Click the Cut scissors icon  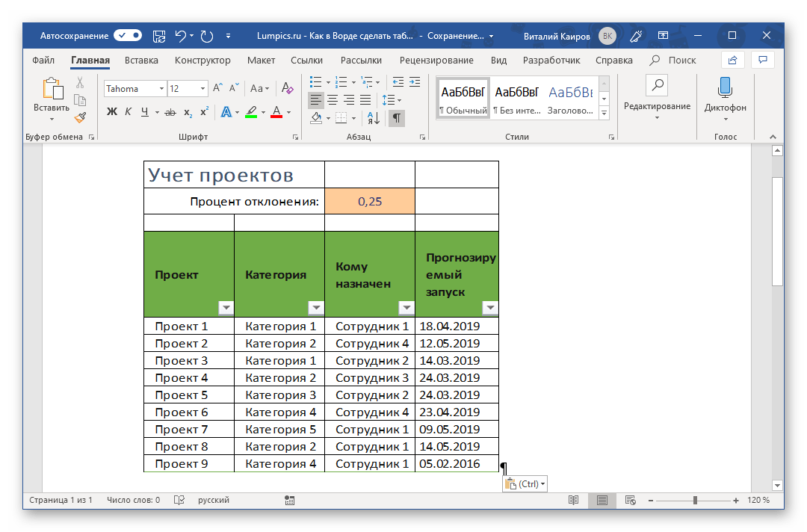80,82
